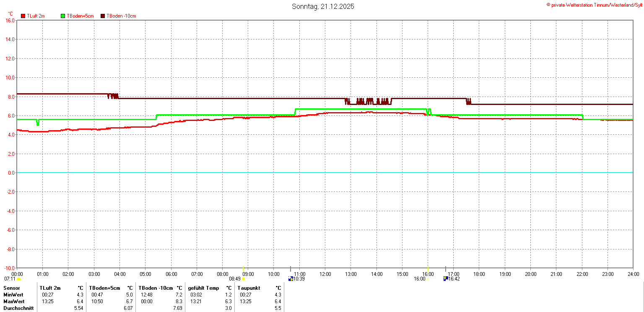Click the red TLuft 2m legend square

(23, 16)
